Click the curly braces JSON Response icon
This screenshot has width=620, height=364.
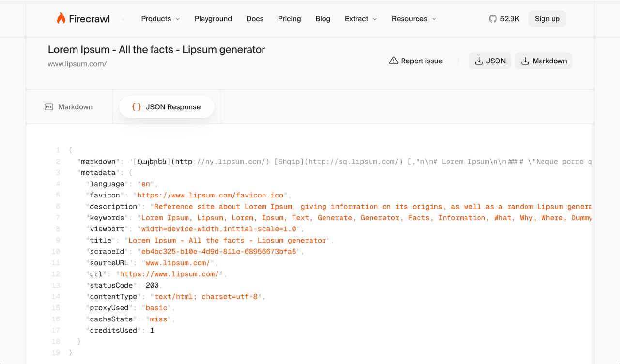[x=137, y=107]
